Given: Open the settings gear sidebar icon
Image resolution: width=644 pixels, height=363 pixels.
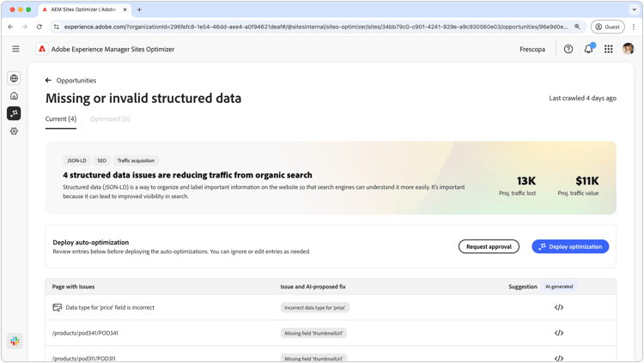Looking at the screenshot, I should pos(14,131).
